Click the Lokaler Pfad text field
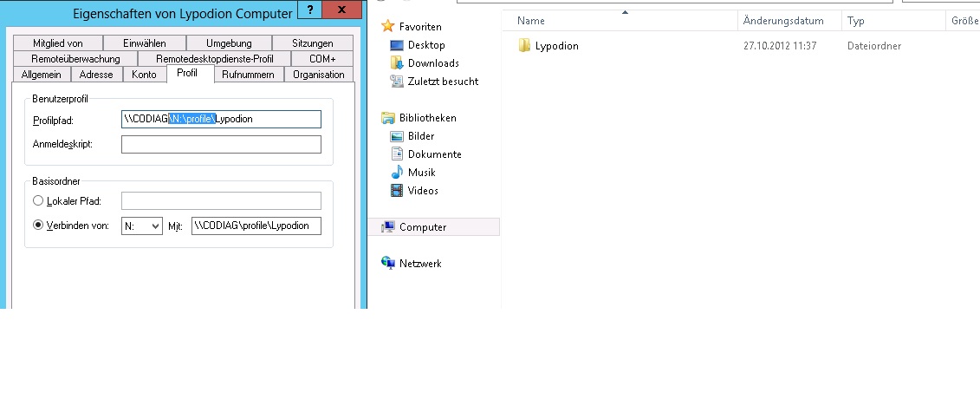Viewport: 980px width, 399px height. (x=221, y=200)
